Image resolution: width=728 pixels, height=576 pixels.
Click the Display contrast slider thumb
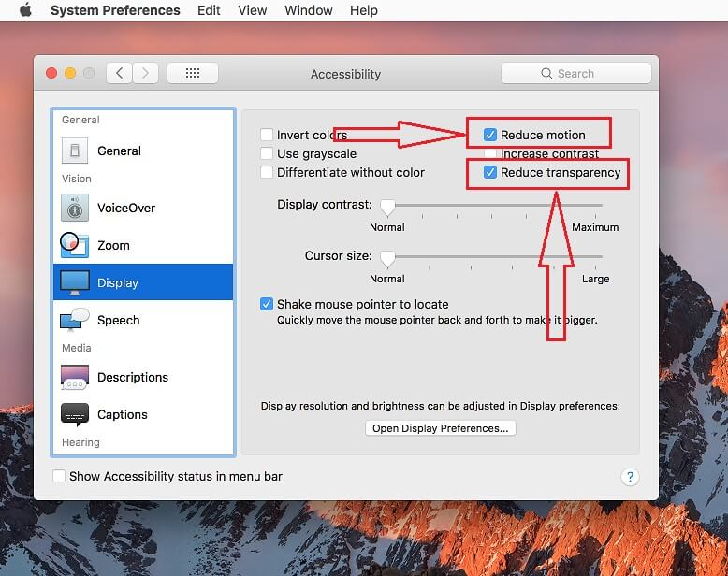click(x=387, y=208)
